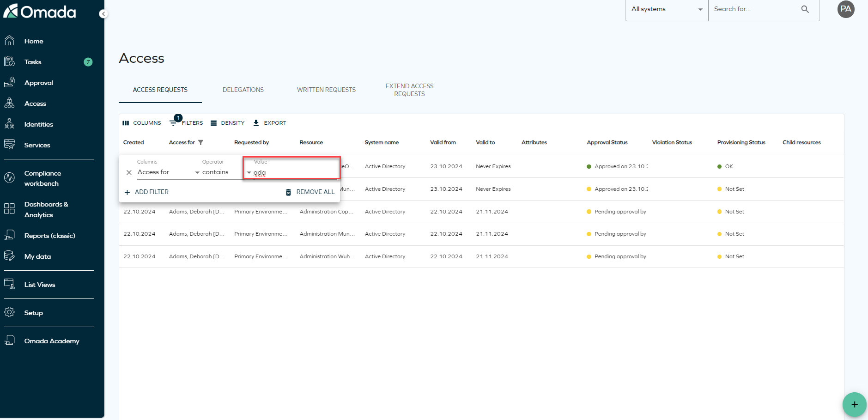Image resolution: width=868 pixels, height=420 pixels.
Task: Open the Operator dropdown set to contains
Action: click(222, 172)
